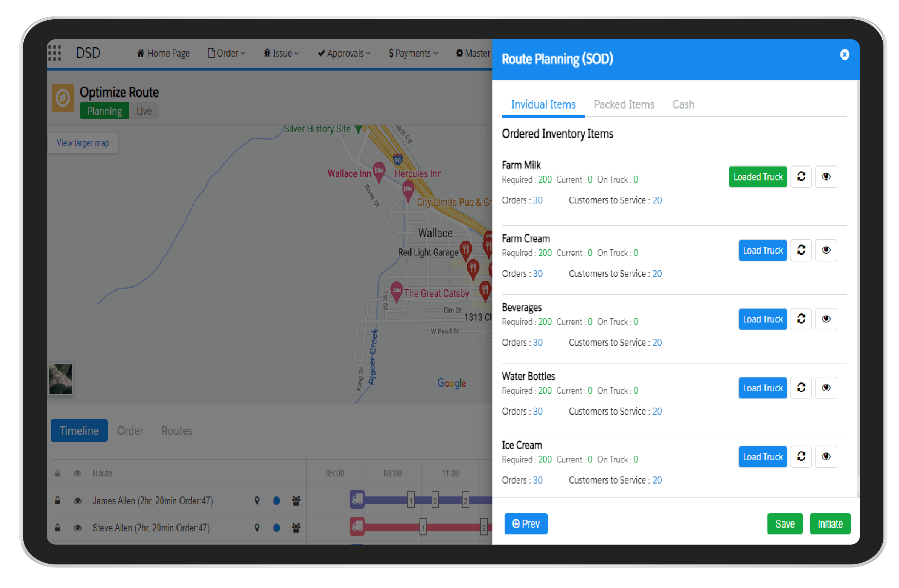
Task: Refresh the Ice Cream inventory status
Action: (x=801, y=456)
